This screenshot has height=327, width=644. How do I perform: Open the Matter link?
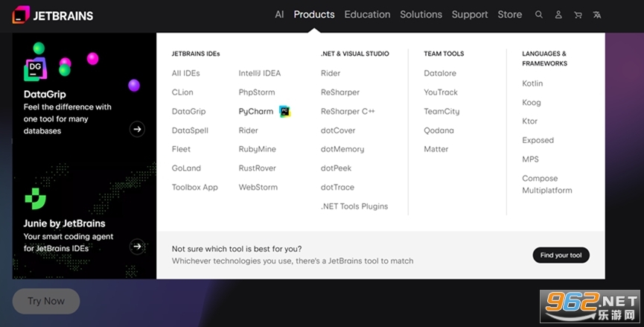coord(436,149)
